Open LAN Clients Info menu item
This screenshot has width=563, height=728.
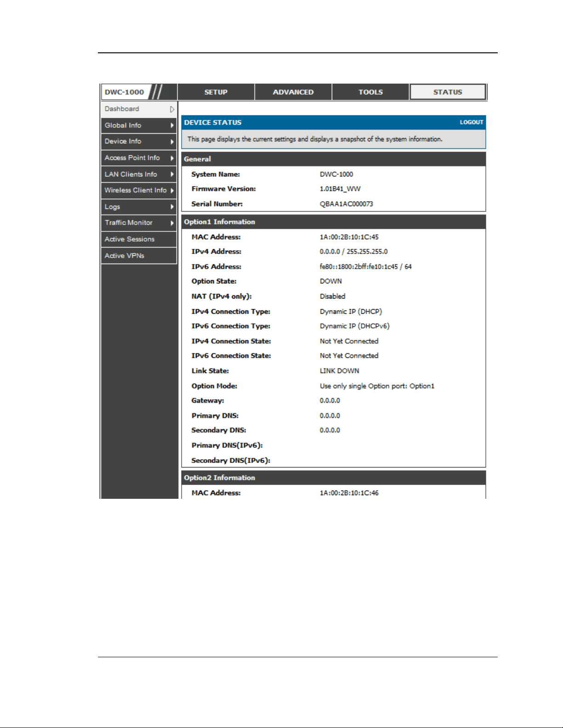(x=139, y=174)
